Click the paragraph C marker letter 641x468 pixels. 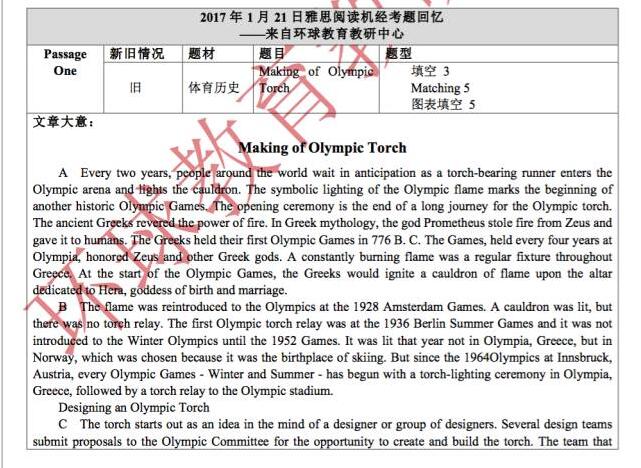(63, 424)
